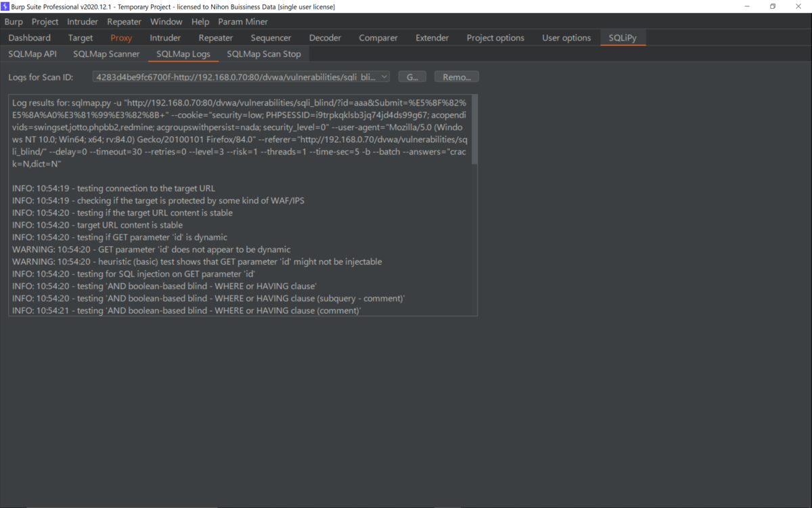Expand the Logs for Scan ID dropdown
Screen dimensions: 812x508
pos(241,77)
